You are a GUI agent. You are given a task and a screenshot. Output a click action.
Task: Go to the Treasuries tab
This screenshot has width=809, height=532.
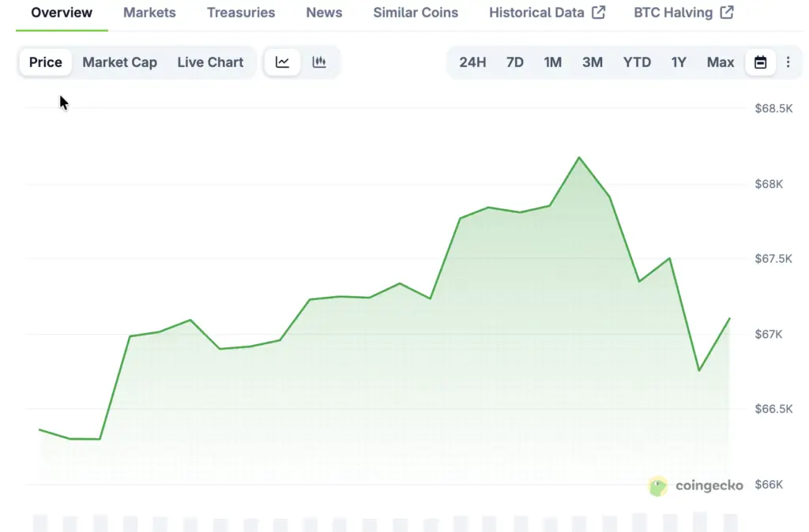point(241,13)
